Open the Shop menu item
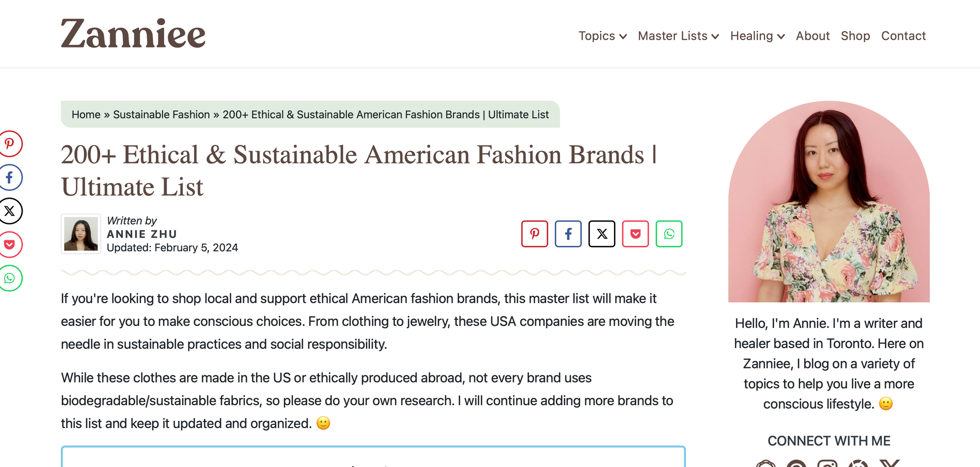The width and height of the screenshot is (980, 467). coord(855,36)
